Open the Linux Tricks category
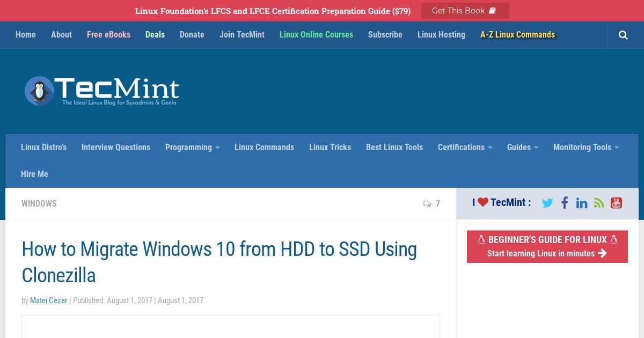 coord(330,147)
